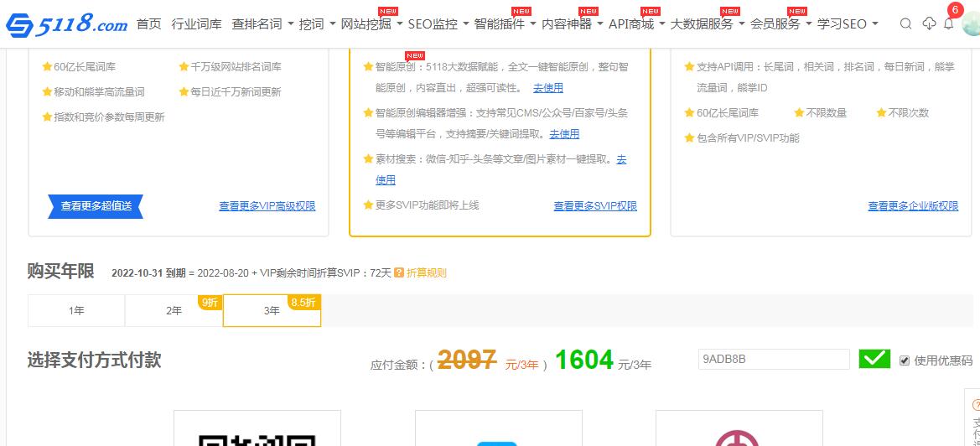Click the 不限次数 feature text

[908, 113]
